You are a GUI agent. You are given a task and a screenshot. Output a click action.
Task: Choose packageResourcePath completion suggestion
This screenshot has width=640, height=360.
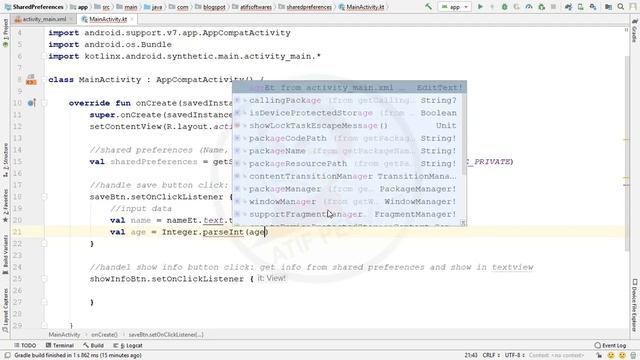pyautogui.click(x=348, y=163)
